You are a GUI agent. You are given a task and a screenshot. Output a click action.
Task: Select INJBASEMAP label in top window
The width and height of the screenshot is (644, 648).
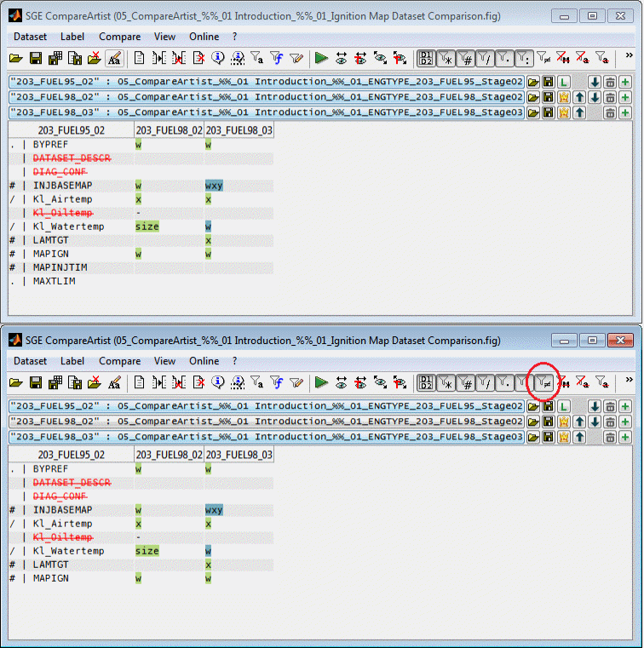62,186
